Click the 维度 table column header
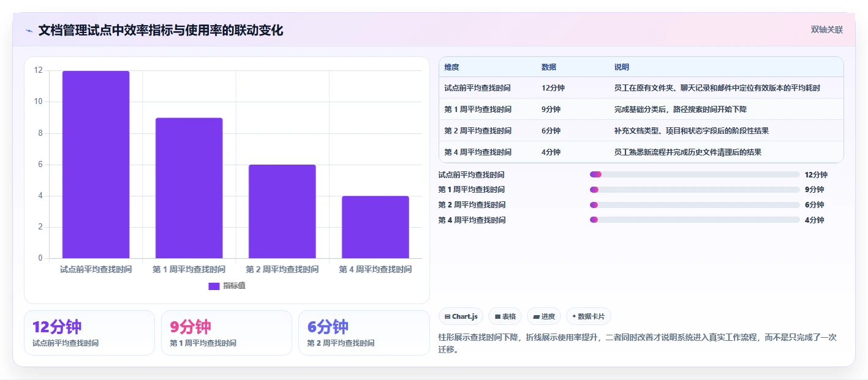This screenshot has height=380, width=868. pos(452,67)
